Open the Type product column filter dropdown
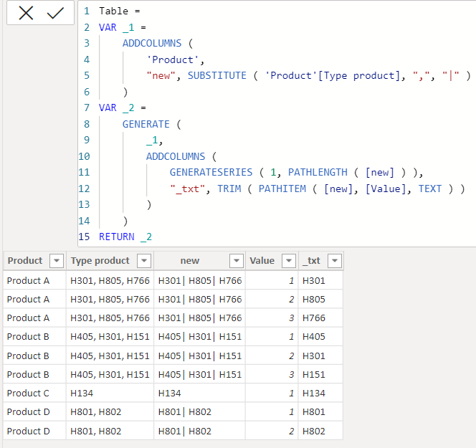 [144, 261]
